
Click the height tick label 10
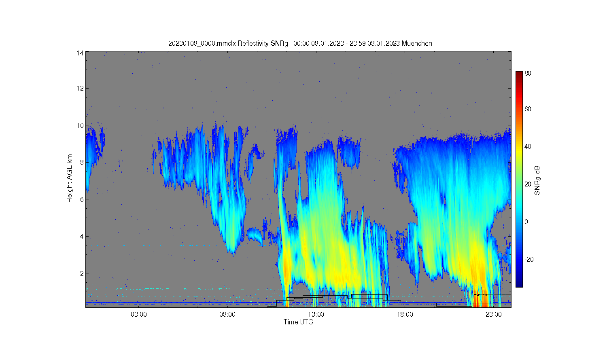coord(80,125)
